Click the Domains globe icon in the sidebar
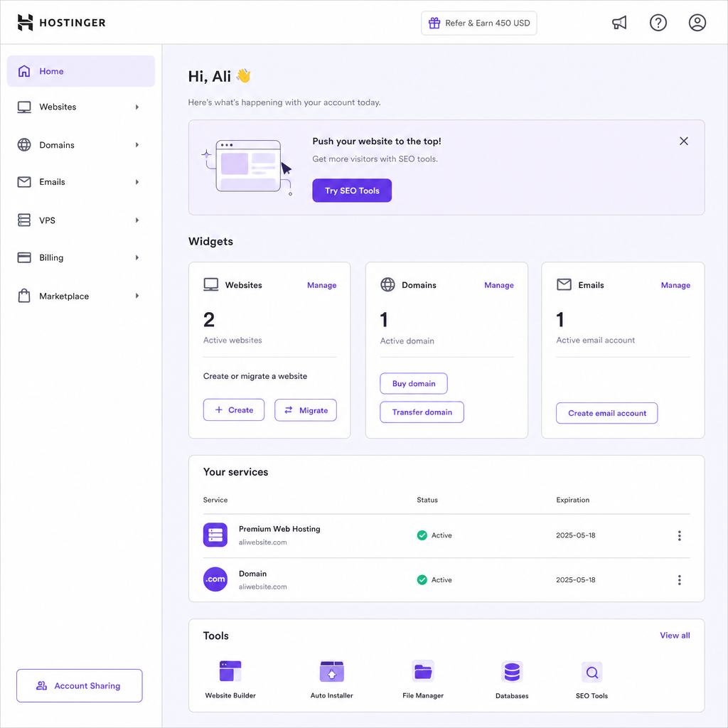The width and height of the screenshot is (728, 728). [x=24, y=145]
